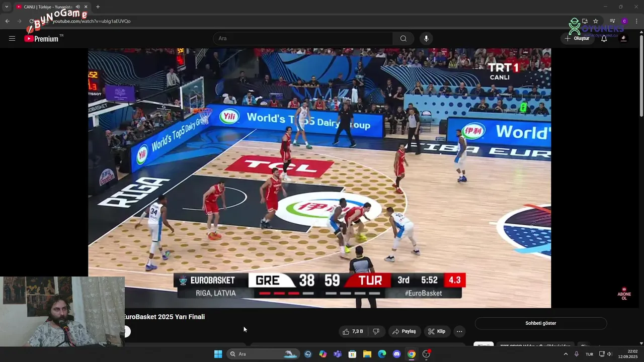Switch the TUR keyboard language
Screen dimensions: 644x362
[589, 354]
